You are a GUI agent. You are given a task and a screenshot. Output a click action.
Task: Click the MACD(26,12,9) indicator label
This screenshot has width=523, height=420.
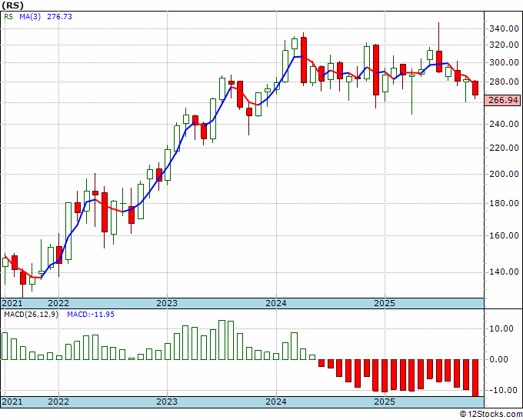(x=31, y=315)
